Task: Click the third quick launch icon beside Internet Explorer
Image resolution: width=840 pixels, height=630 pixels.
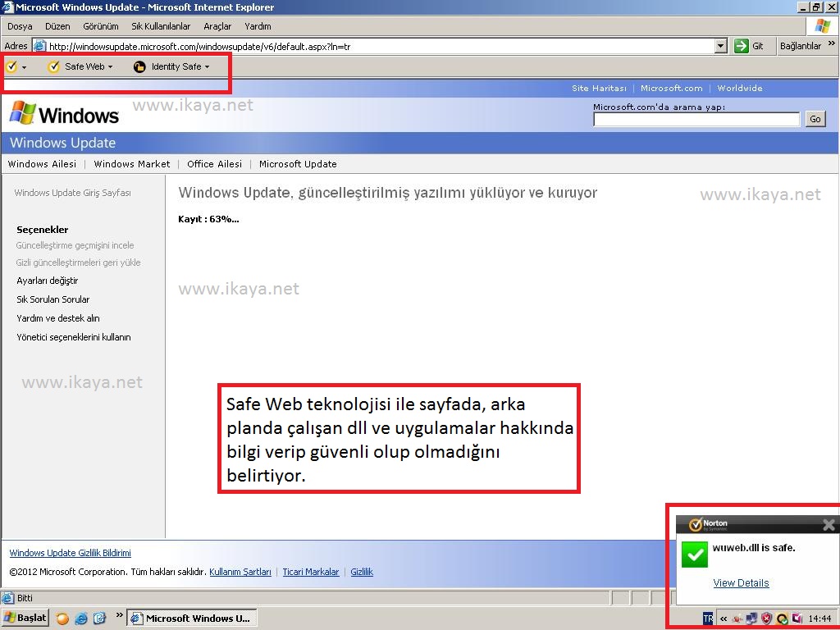Action: [99, 619]
